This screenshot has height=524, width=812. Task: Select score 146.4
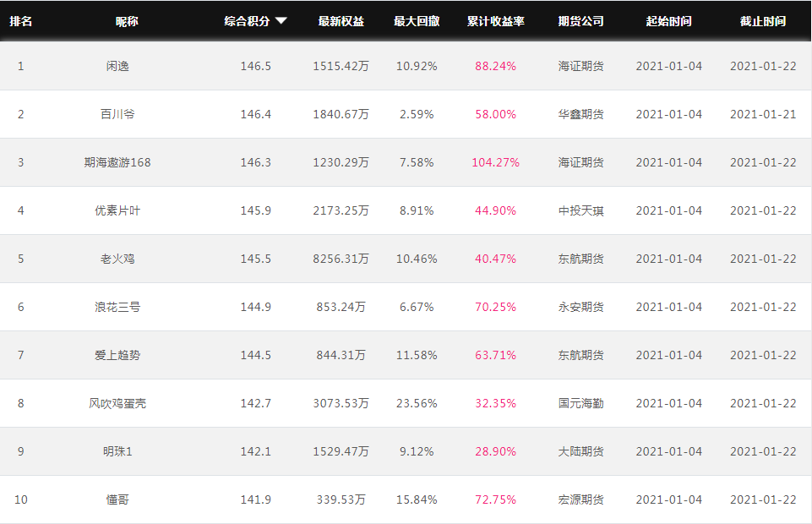click(x=256, y=114)
